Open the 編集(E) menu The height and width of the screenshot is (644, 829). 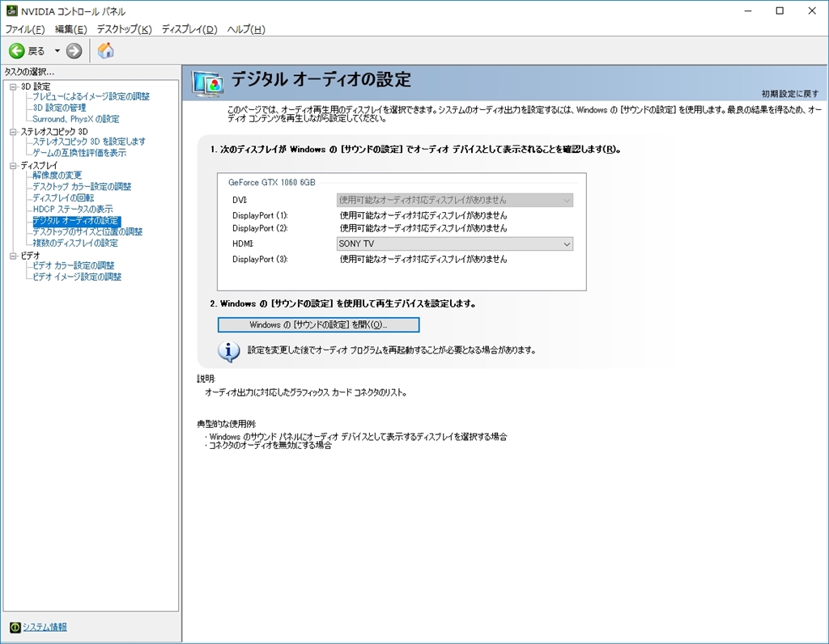(x=71, y=30)
